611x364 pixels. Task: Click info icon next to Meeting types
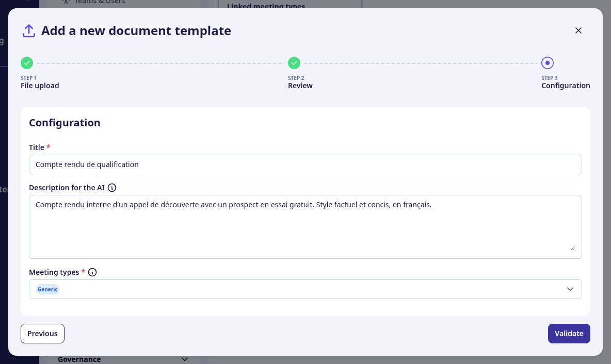[x=92, y=272]
